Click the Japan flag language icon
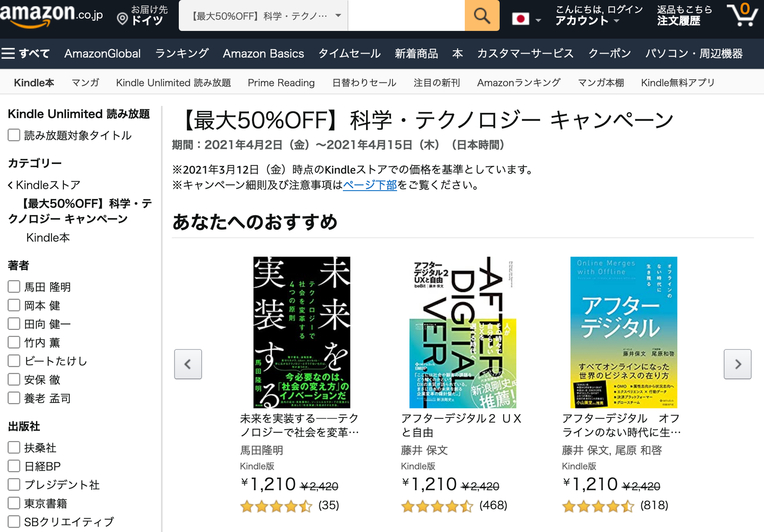This screenshot has width=764, height=532. tap(520, 19)
